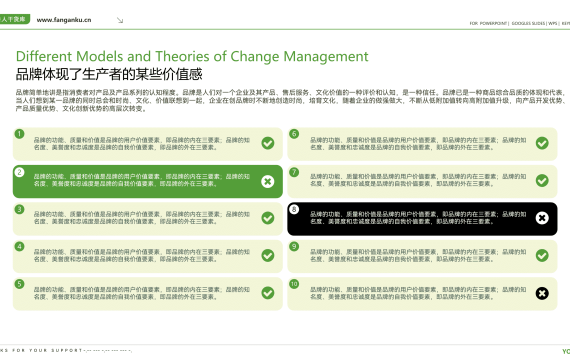Click the text inside card 6

coord(418,144)
